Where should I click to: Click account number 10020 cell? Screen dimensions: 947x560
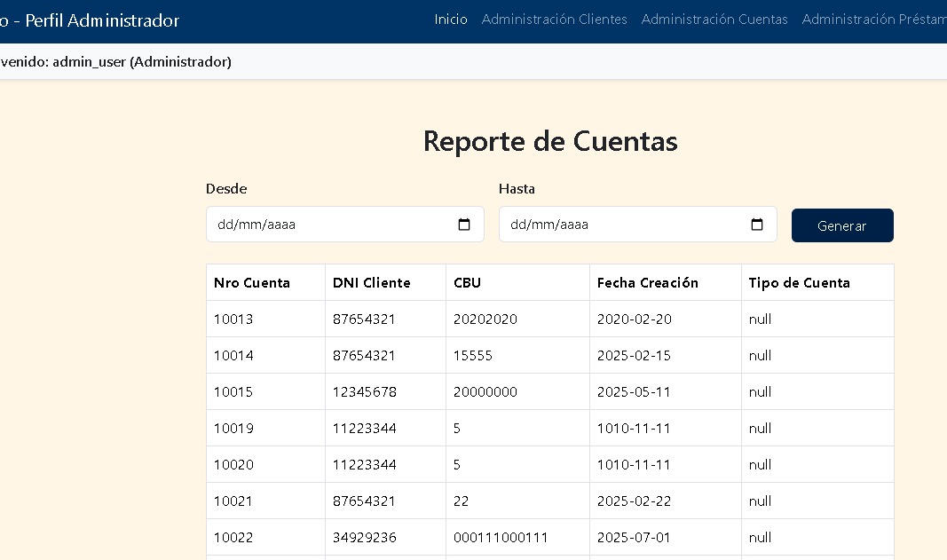point(233,465)
